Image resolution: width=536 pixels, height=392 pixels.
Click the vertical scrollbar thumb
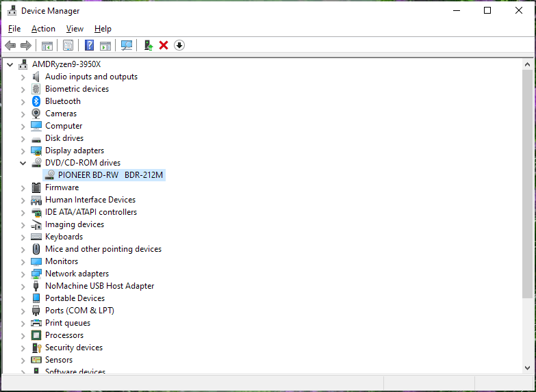coord(527,184)
